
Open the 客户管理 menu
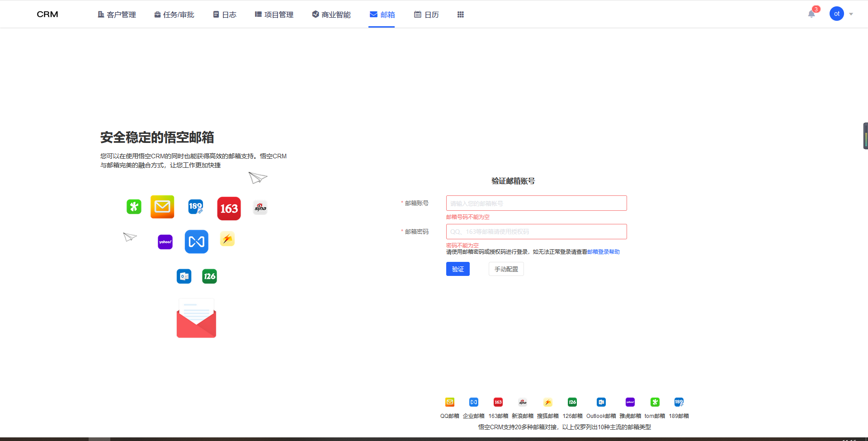click(117, 14)
